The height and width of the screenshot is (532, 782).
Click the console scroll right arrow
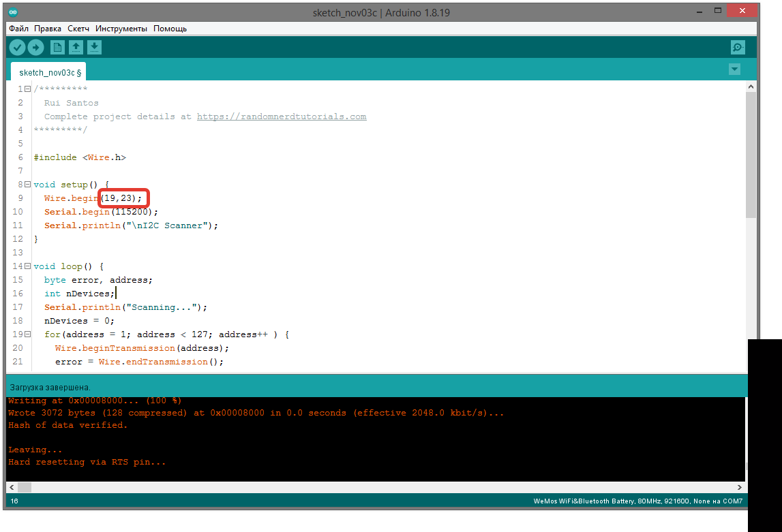pos(740,487)
